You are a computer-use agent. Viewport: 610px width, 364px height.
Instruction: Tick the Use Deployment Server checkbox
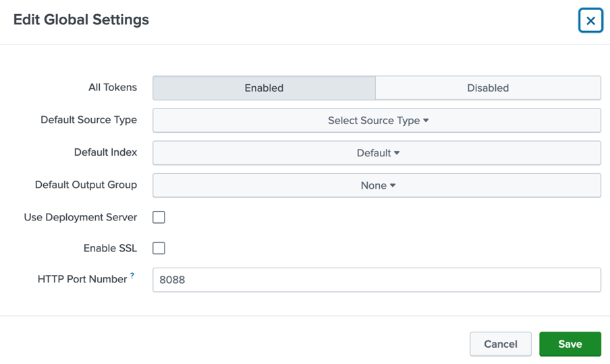click(x=159, y=217)
